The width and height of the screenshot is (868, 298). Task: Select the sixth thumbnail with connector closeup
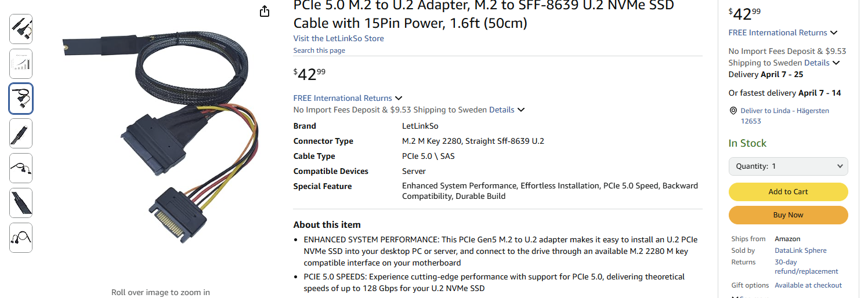pos(21,203)
